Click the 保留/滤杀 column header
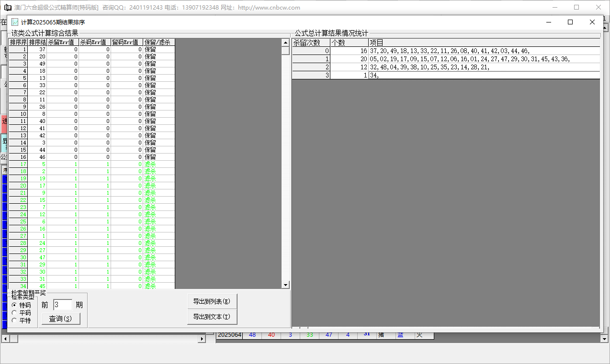 tap(158, 42)
